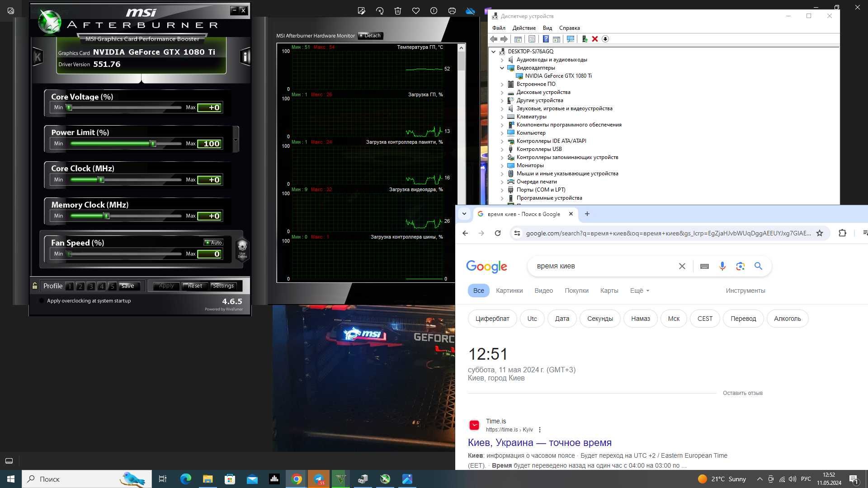The image size is (868, 488).
Task: Switch to the Карты search tab
Action: (609, 291)
